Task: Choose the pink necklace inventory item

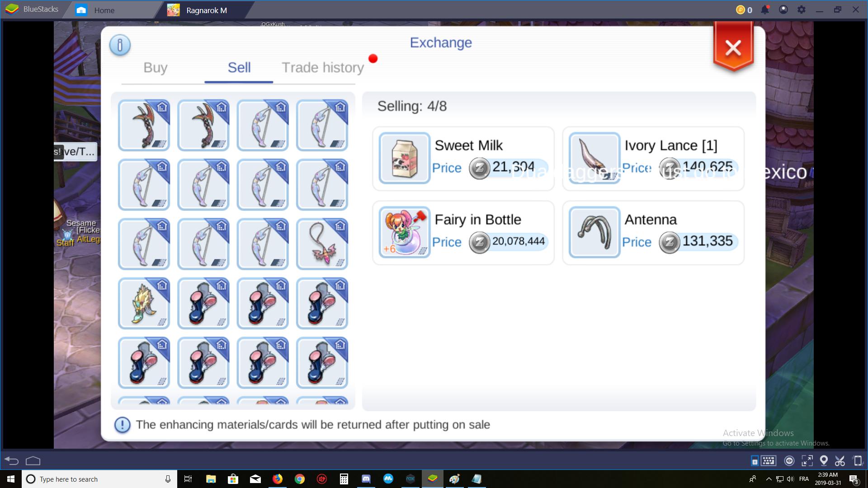Action: pos(322,244)
